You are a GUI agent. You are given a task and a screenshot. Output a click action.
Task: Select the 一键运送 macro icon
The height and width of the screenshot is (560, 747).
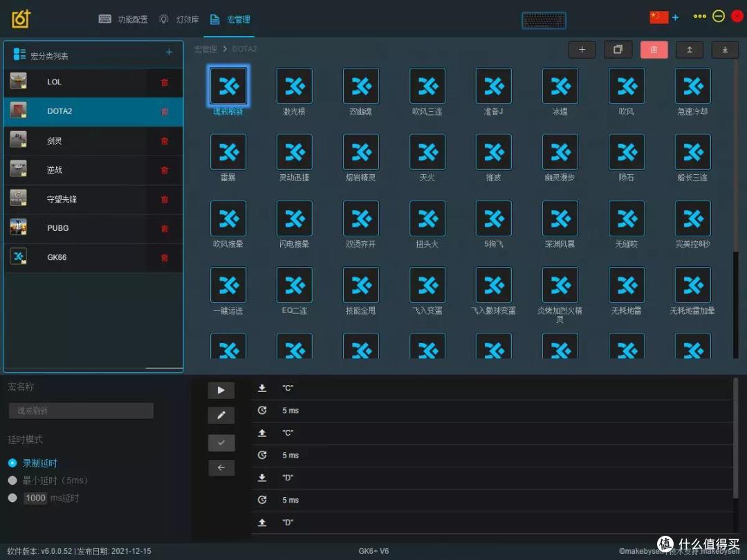228,285
